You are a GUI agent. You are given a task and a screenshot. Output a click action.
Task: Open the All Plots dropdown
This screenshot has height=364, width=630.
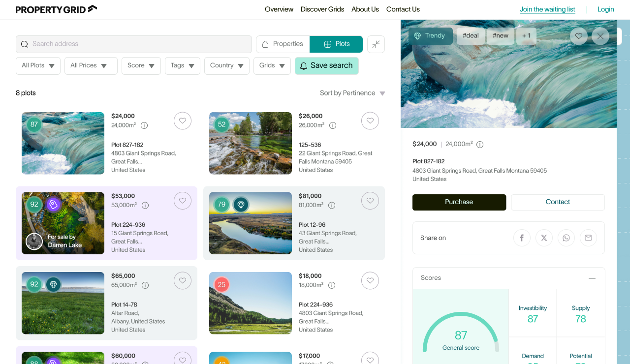[38, 66]
